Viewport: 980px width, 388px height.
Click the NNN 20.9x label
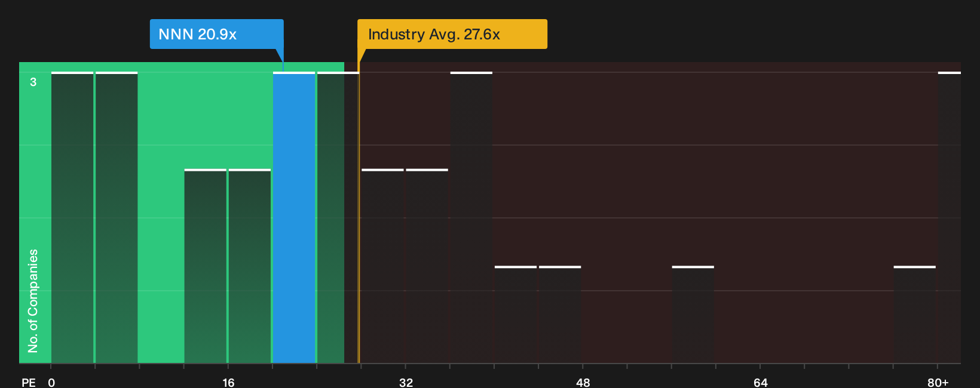[x=216, y=34]
